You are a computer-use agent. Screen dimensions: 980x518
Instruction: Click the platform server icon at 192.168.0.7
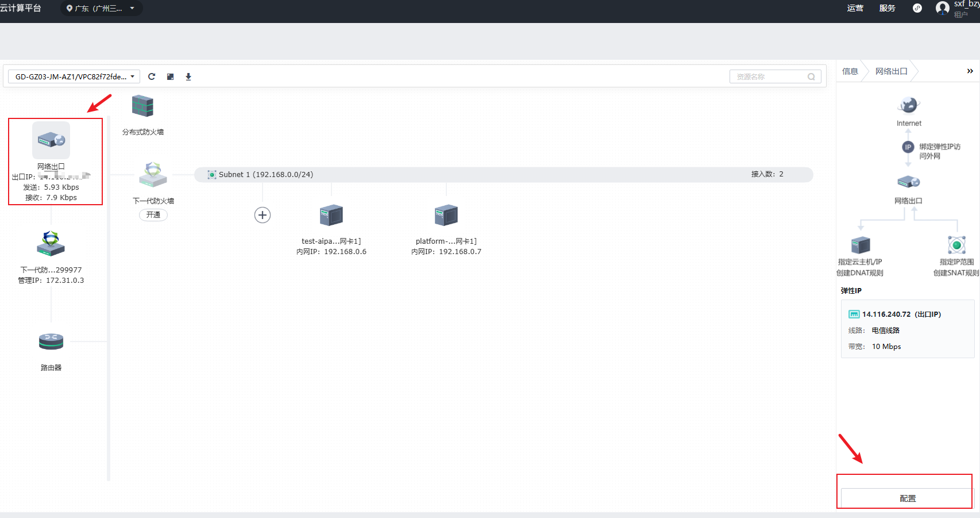point(446,216)
